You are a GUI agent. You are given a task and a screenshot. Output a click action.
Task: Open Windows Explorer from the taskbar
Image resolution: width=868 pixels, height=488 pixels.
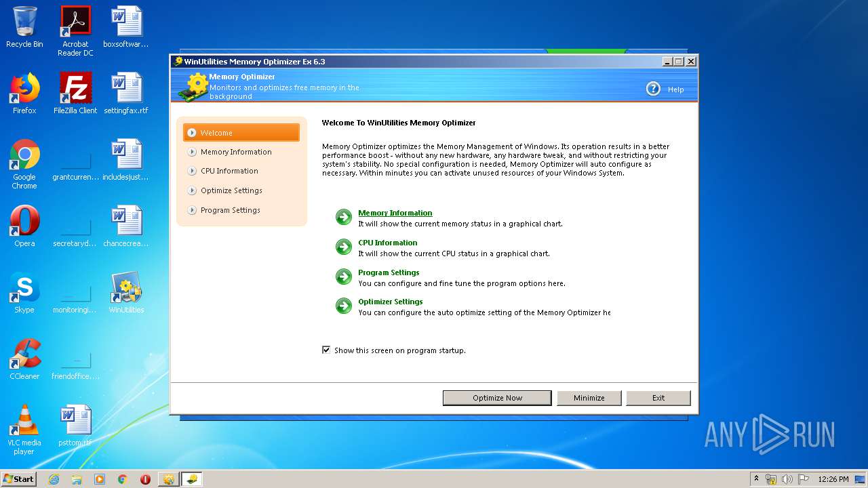point(77,479)
